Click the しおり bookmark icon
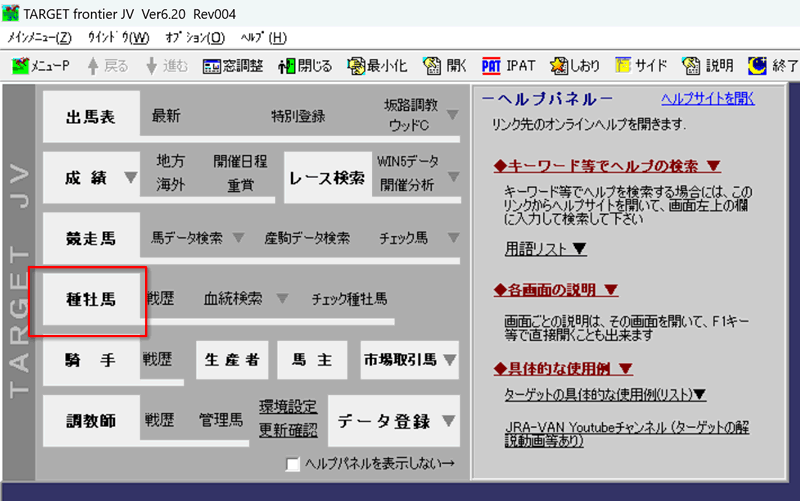This screenshot has height=501, width=800. coord(559,66)
